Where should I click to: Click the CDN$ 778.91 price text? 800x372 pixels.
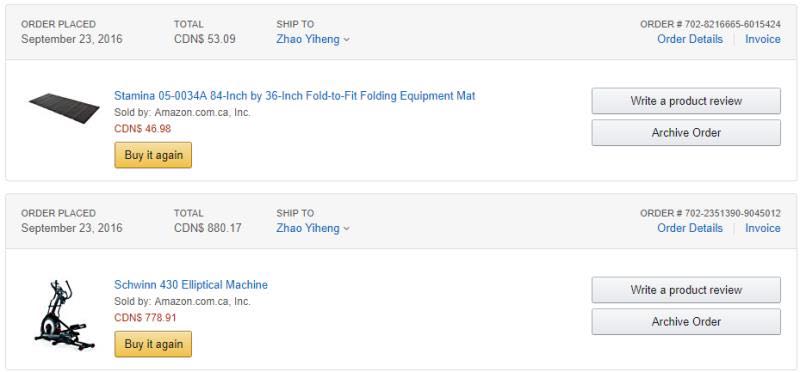coord(145,317)
